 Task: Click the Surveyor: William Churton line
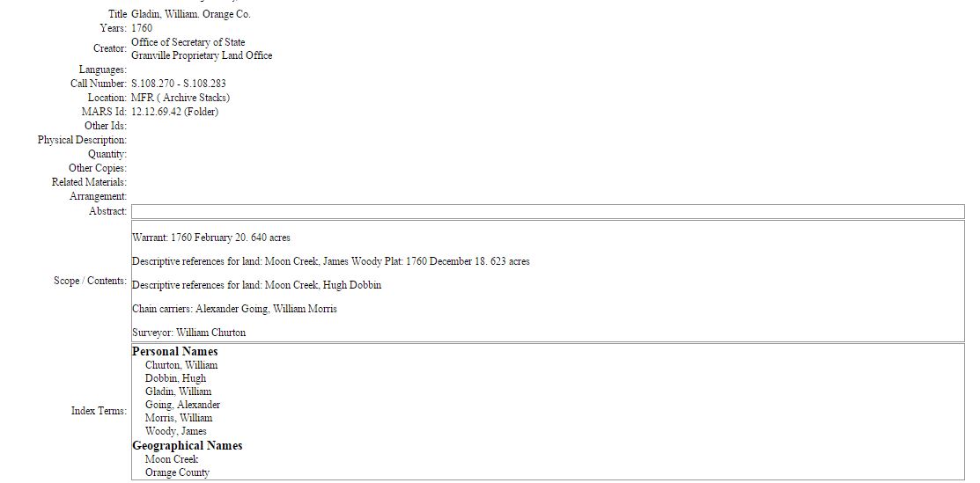(x=188, y=333)
